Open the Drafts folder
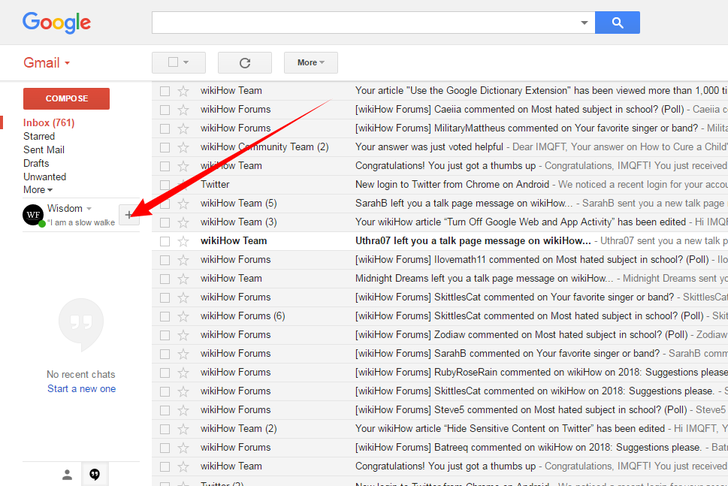This screenshot has height=486, width=728. pyautogui.click(x=36, y=163)
